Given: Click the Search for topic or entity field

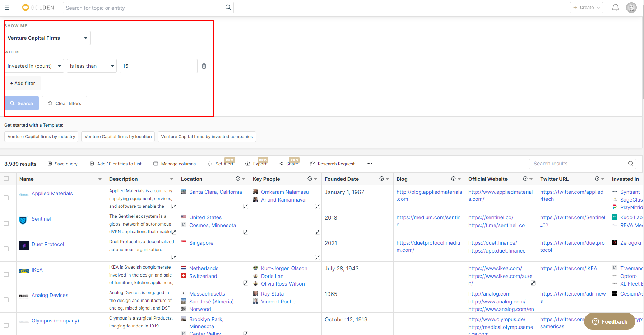Looking at the screenshot, I should point(144,8).
